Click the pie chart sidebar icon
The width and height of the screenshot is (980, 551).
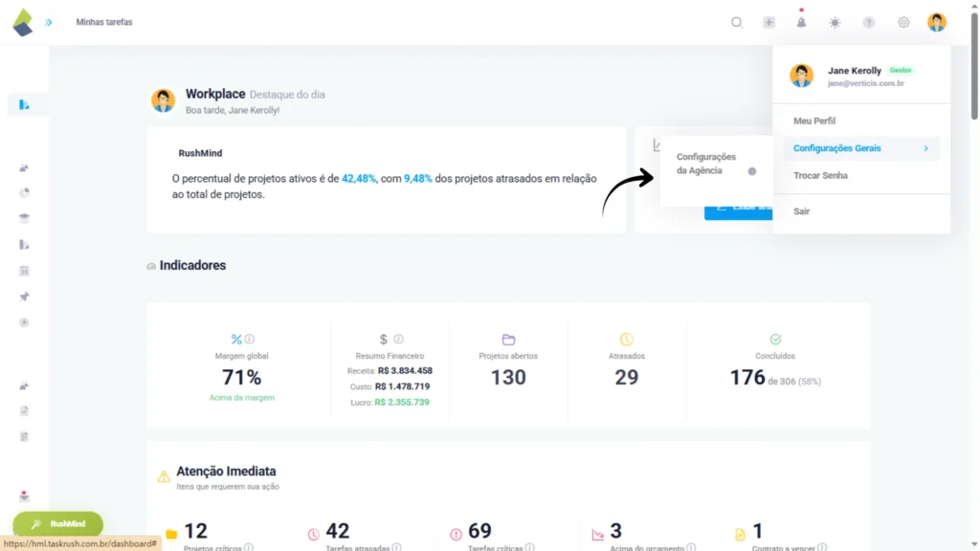tap(24, 192)
